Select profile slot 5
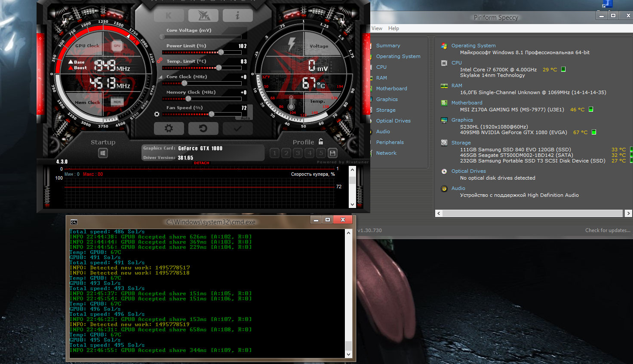The image size is (633, 364). [321, 153]
